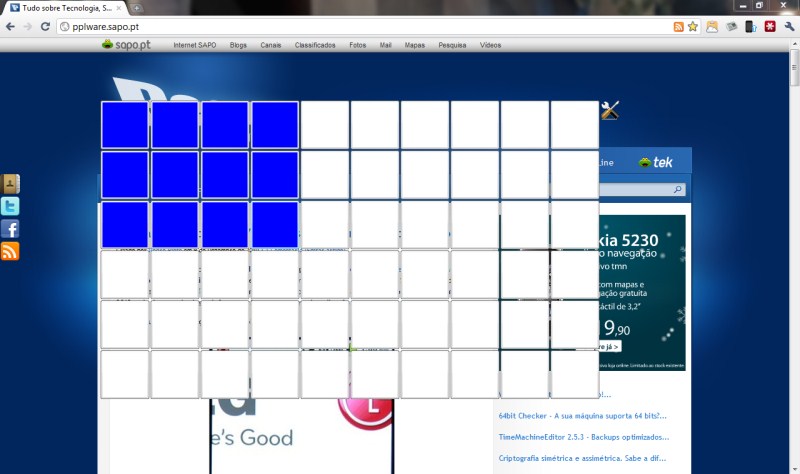
Task: Open the grey newspaper extension icon
Action: pos(732,27)
